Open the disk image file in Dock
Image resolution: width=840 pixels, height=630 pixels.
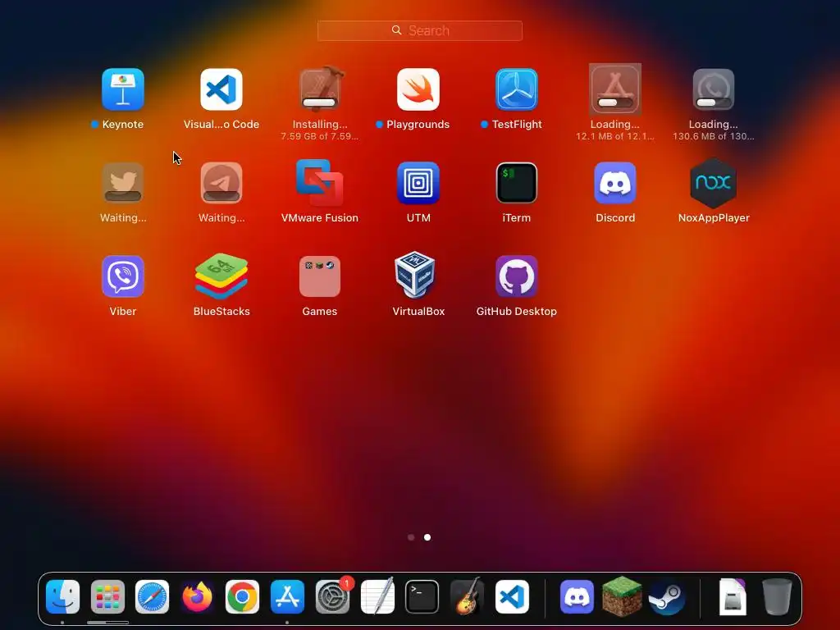733,597
